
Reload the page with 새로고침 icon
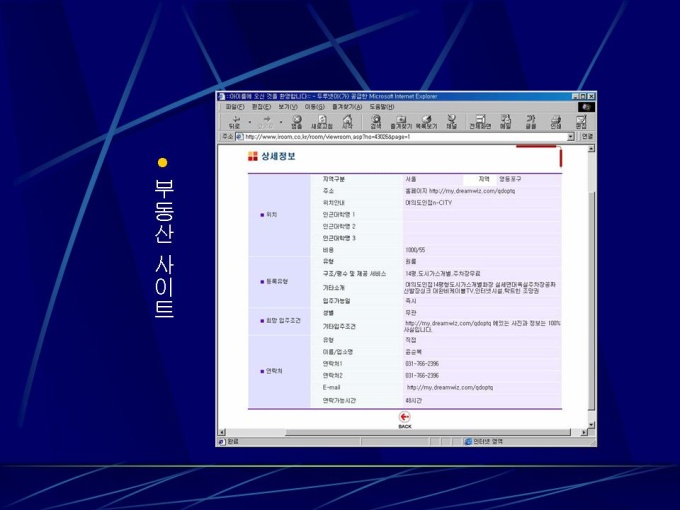[320, 121]
